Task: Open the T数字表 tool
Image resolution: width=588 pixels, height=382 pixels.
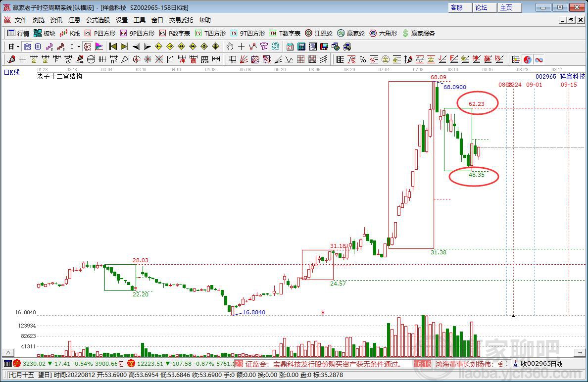Action: pos(286,33)
